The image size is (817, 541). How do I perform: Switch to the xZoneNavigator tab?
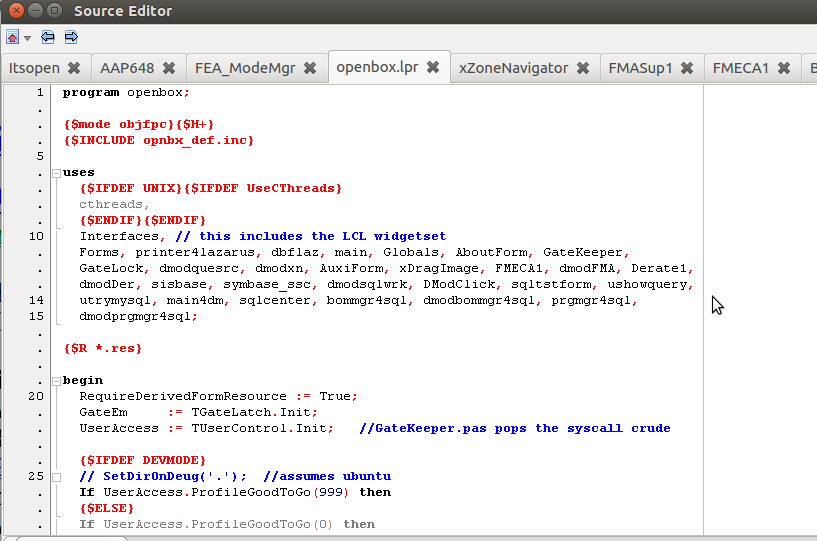[513, 69]
